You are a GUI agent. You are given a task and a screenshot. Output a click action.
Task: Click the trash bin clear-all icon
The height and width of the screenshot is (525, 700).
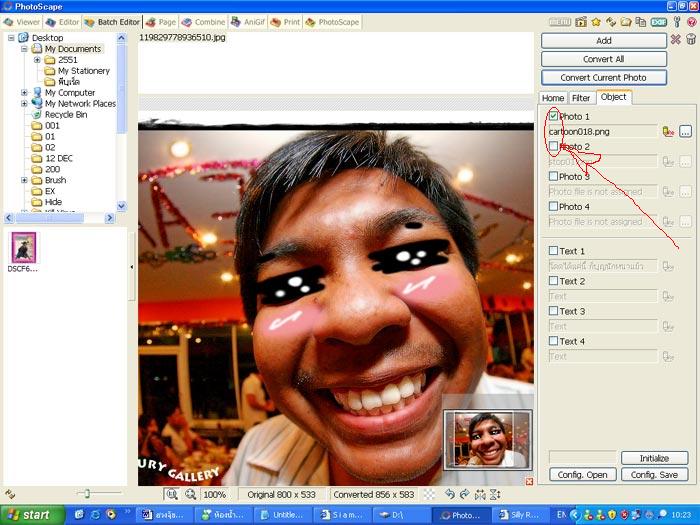click(x=691, y=39)
